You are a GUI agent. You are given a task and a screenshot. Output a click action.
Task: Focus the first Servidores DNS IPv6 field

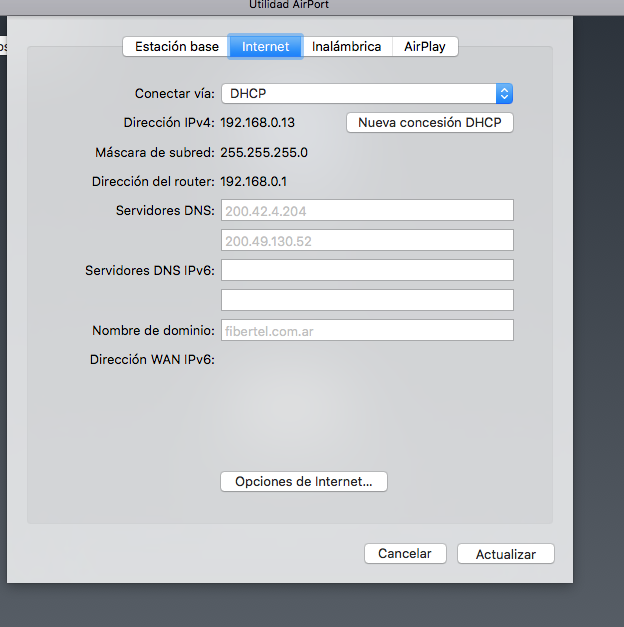tap(367, 270)
